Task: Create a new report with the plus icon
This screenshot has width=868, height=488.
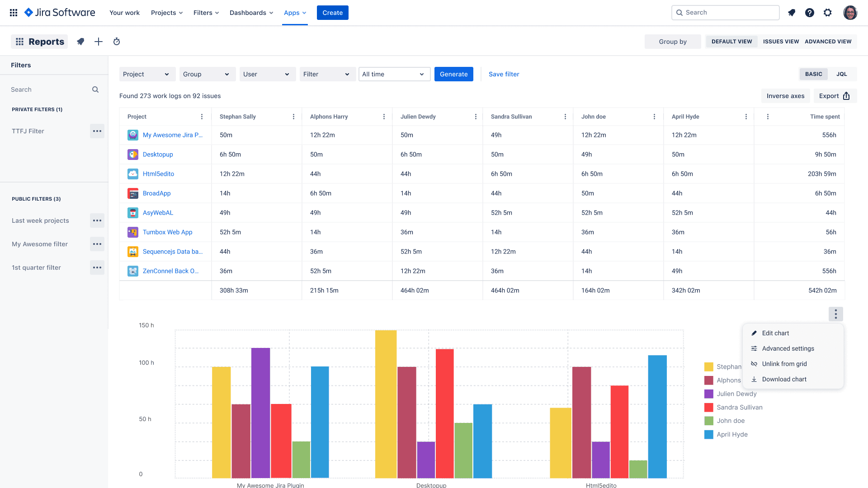Action: tap(98, 42)
